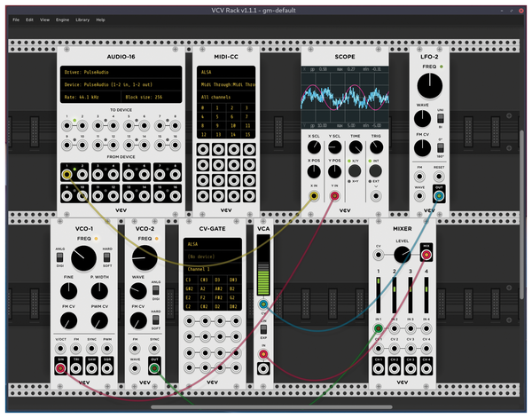This screenshot has width=532, height=418.
Task: Click Mixer channel 1 level fader
Action: click(379, 295)
